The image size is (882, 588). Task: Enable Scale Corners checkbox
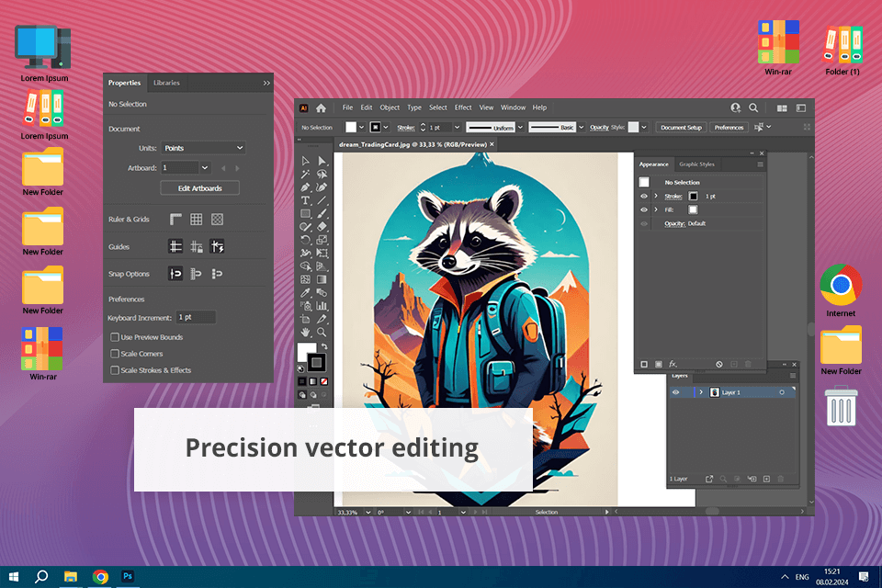point(115,354)
